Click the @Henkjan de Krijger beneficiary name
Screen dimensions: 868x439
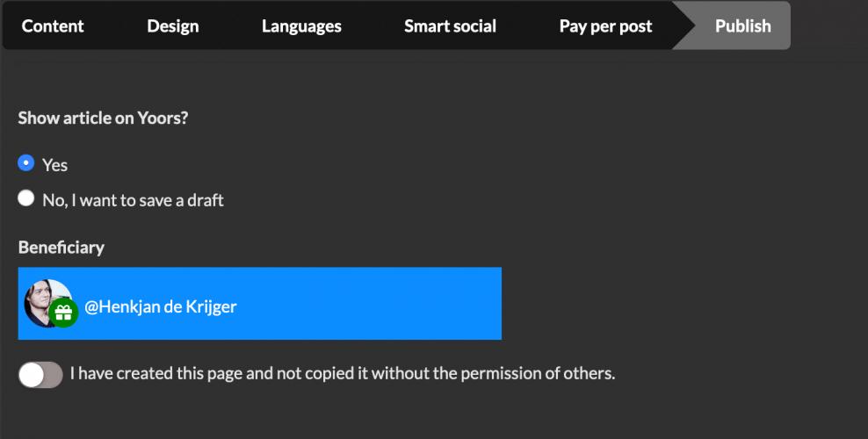tap(161, 307)
